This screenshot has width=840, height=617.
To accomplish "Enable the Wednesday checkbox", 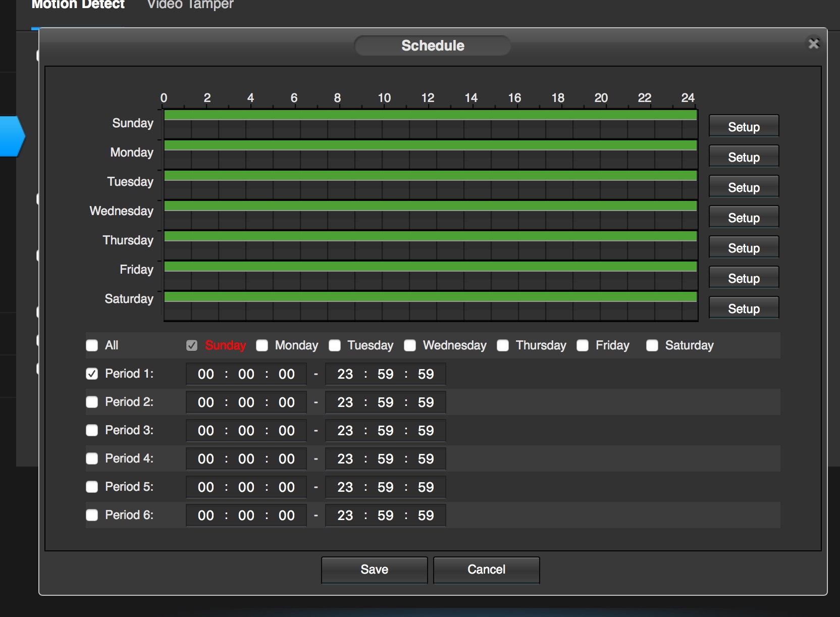I will 410,345.
